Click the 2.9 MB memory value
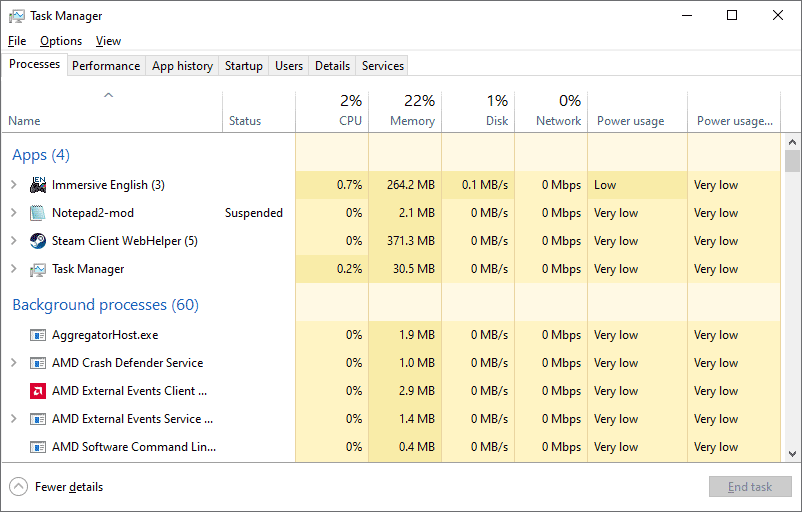802x512 pixels. 417,391
